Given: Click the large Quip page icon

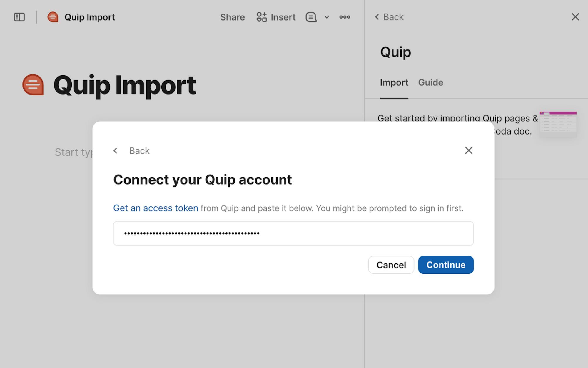Looking at the screenshot, I should click(33, 85).
